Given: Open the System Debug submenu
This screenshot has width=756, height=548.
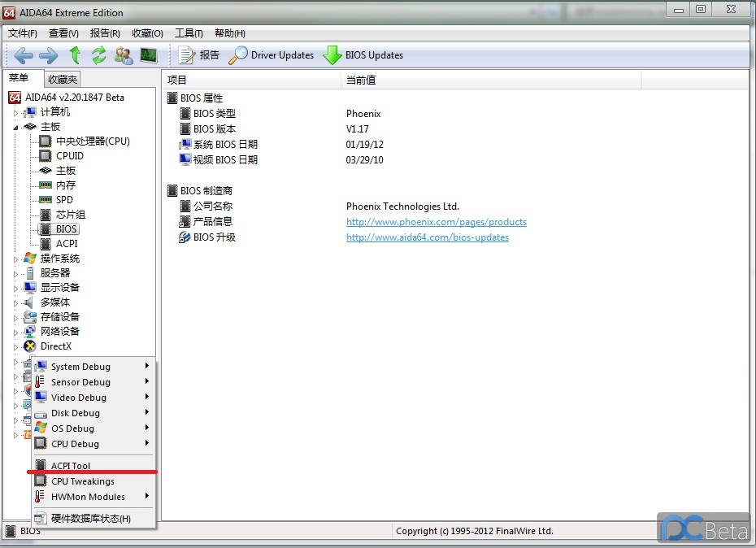Looking at the screenshot, I should [x=93, y=367].
